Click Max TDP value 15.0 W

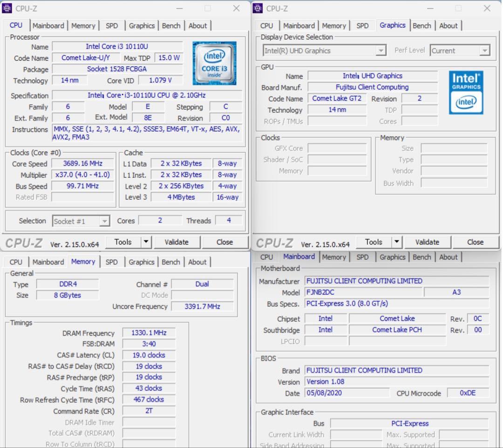coord(169,58)
